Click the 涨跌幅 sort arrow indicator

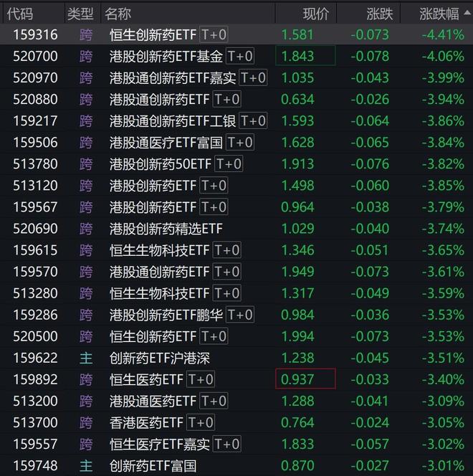point(467,12)
